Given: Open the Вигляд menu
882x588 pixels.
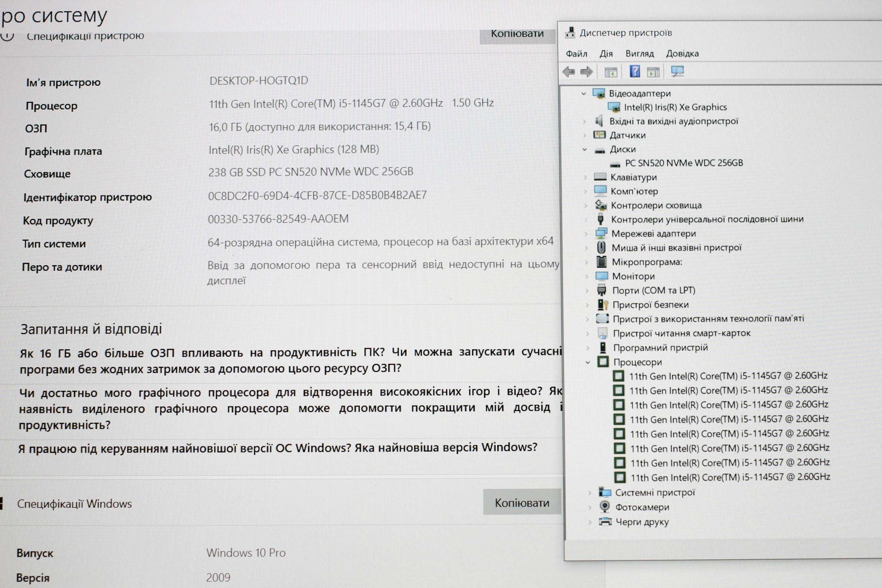Looking at the screenshot, I should tap(639, 54).
